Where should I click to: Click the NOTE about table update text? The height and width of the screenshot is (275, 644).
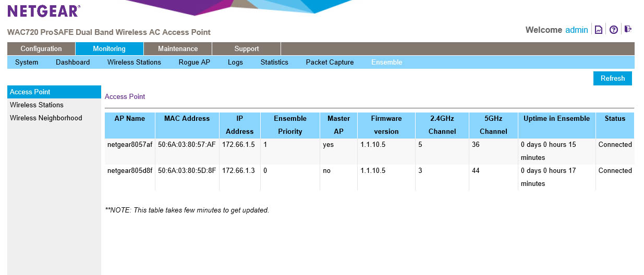tap(187, 210)
